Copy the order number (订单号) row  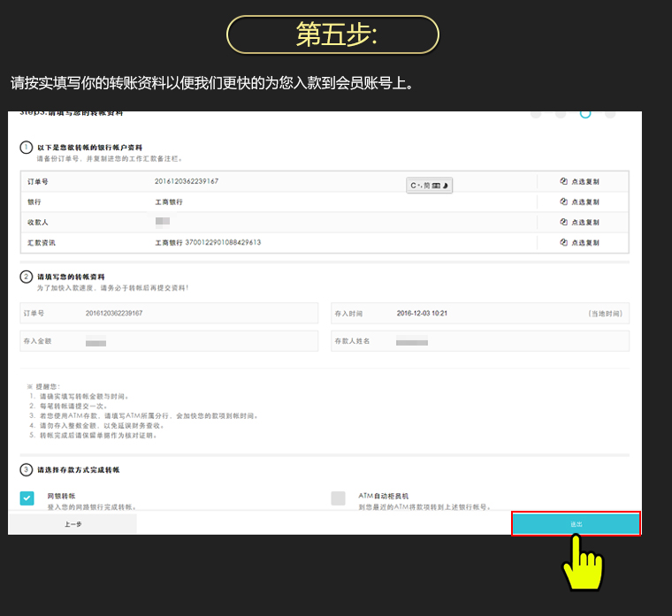(580, 181)
